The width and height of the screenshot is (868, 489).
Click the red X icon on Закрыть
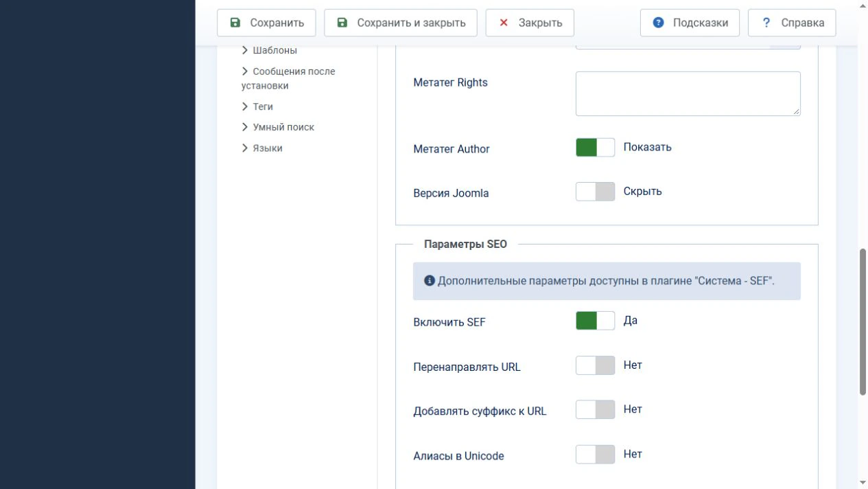pyautogui.click(x=504, y=23)
